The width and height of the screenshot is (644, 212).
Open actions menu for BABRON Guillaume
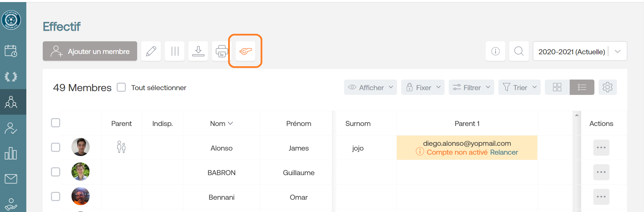[601, 172]
